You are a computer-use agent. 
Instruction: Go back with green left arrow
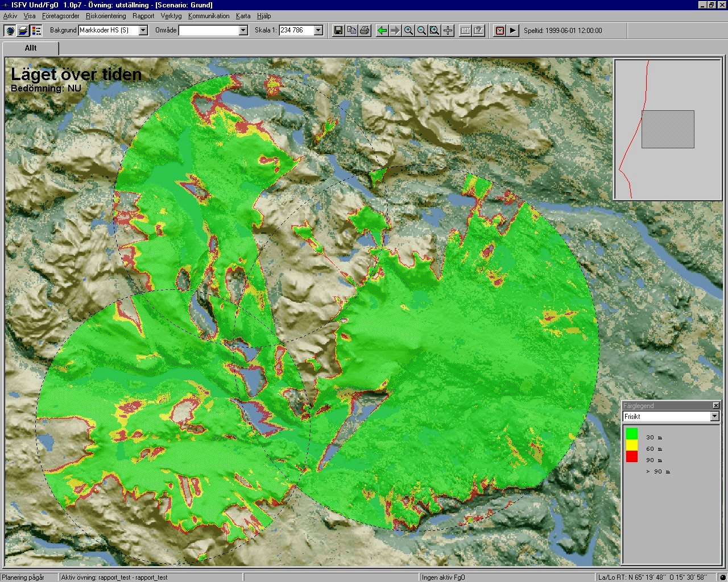(x=382, y=30)
